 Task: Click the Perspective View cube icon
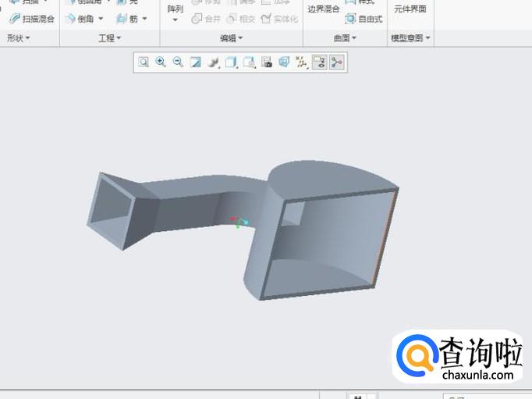pyautogui.click(x=284, y=62)
